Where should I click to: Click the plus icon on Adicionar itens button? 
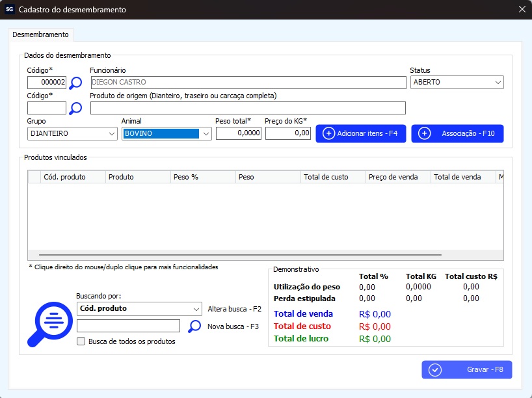(328, 133)
